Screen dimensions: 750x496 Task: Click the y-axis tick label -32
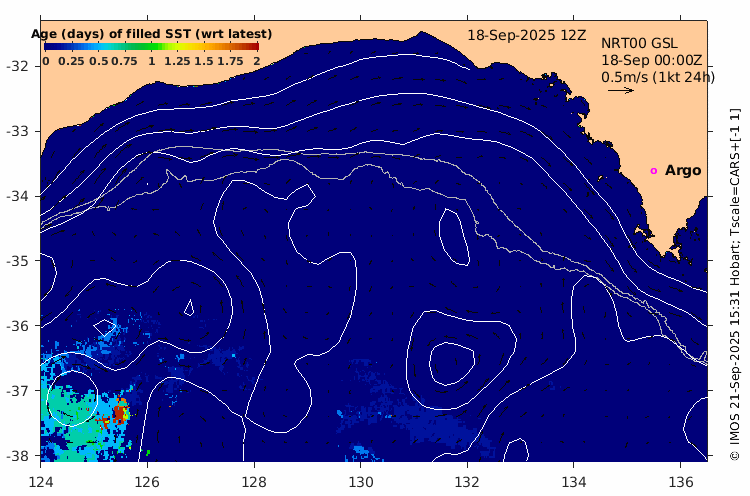[x=17, y=66]
